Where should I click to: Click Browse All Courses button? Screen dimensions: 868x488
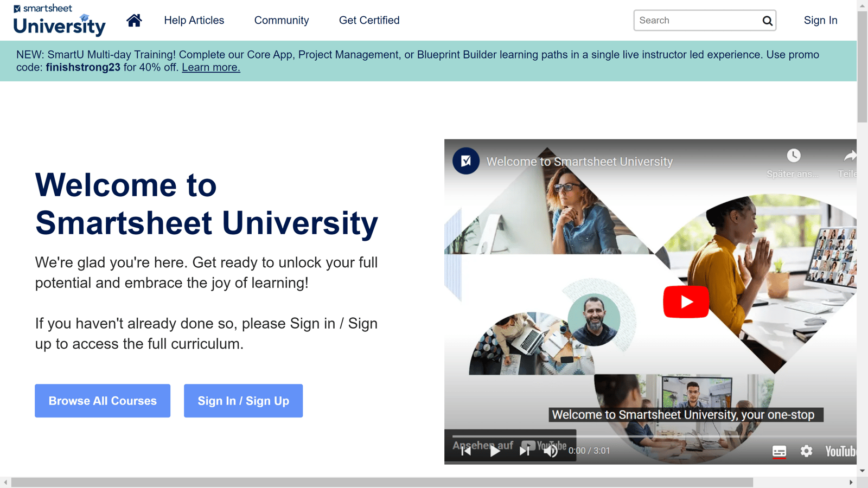103,401
